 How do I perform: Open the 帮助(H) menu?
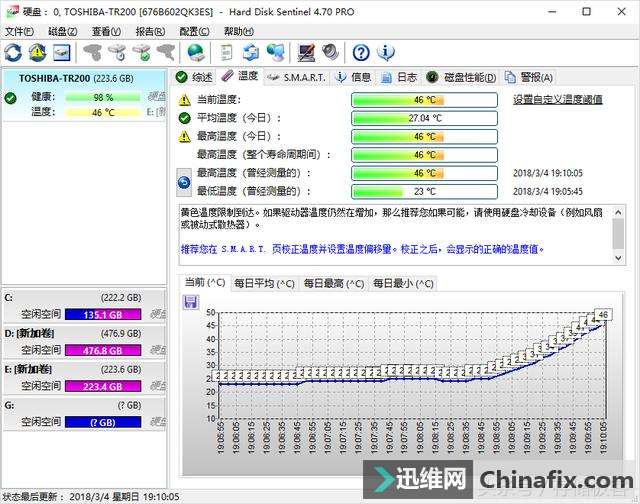[238, 31]
